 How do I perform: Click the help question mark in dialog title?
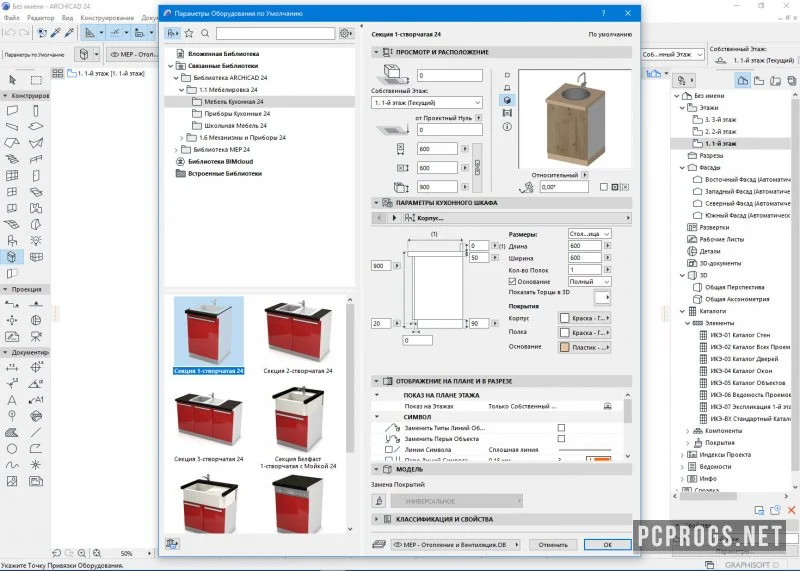click(x=604, y=13)
